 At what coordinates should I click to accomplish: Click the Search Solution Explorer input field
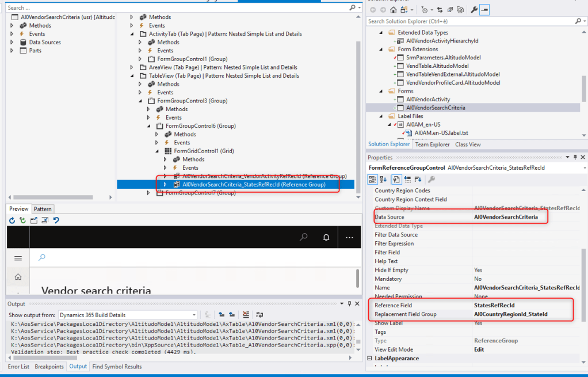point(472,21)
